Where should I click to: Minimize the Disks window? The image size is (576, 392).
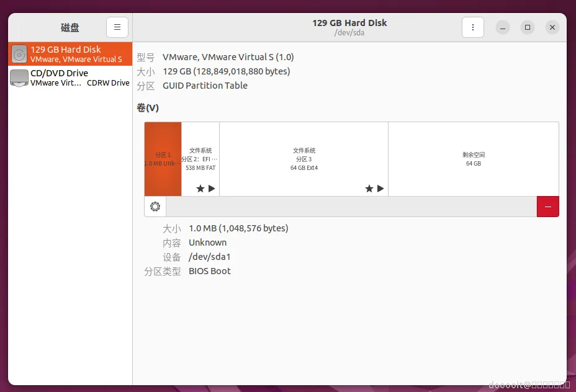tap(503, 27)
